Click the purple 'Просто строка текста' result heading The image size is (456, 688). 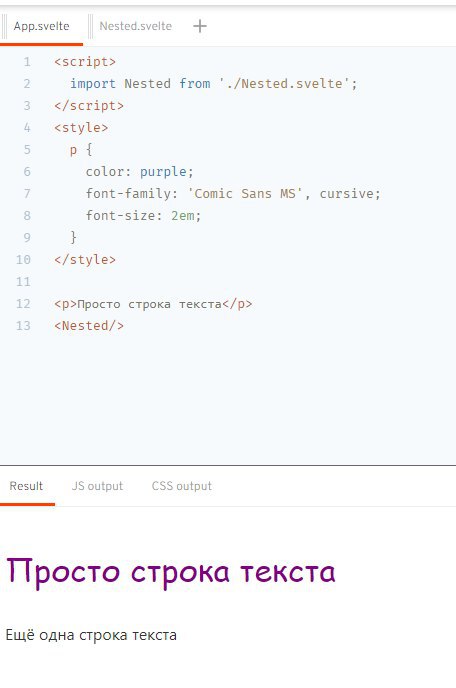click(x=171, y=573)
